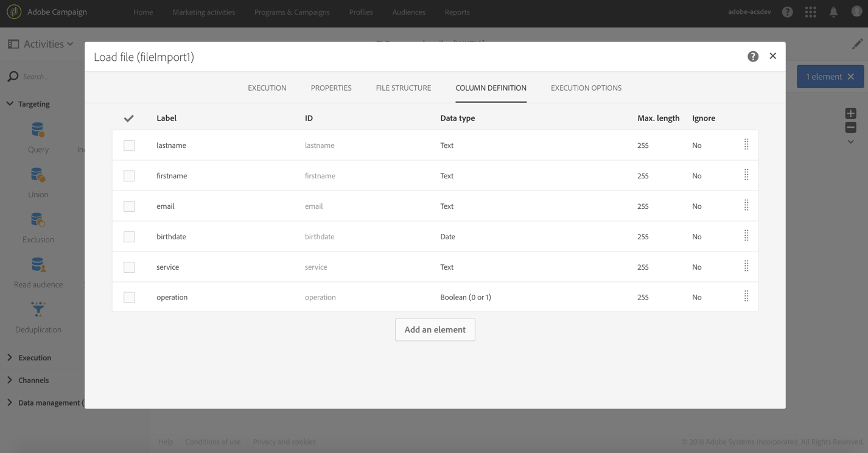Select the Column Definition tab

tap(491, 88)
